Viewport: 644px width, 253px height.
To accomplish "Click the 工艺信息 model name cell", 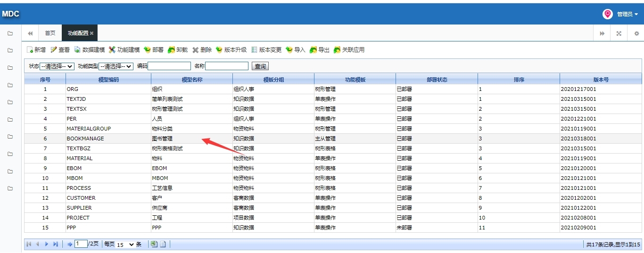I will [x=192, y=188].
